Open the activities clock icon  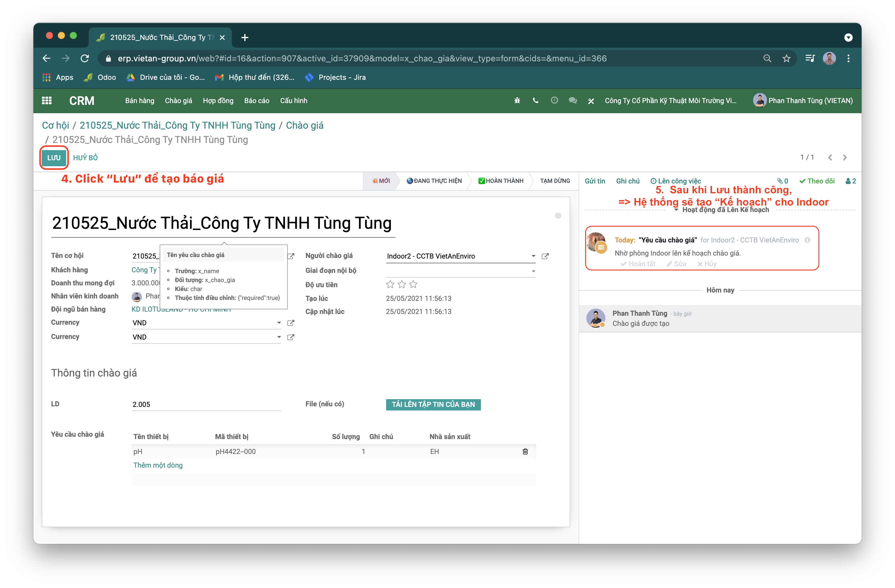[x=554, y=100]
